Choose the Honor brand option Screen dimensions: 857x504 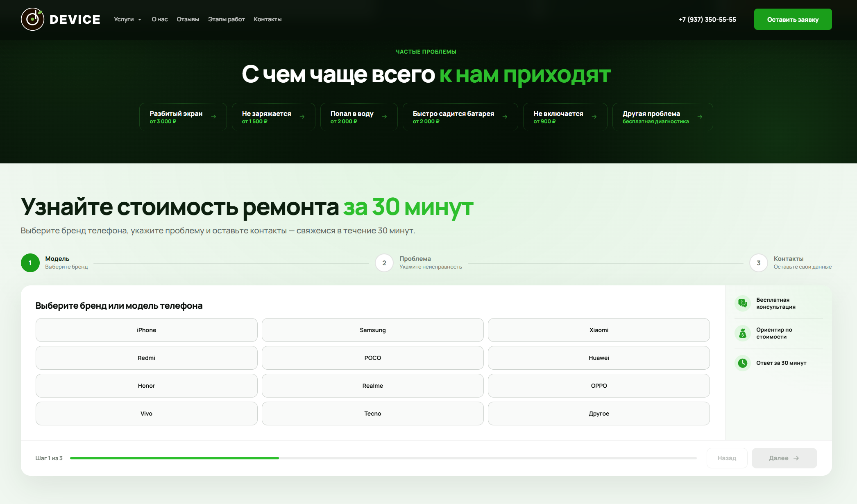coord(147,386)
